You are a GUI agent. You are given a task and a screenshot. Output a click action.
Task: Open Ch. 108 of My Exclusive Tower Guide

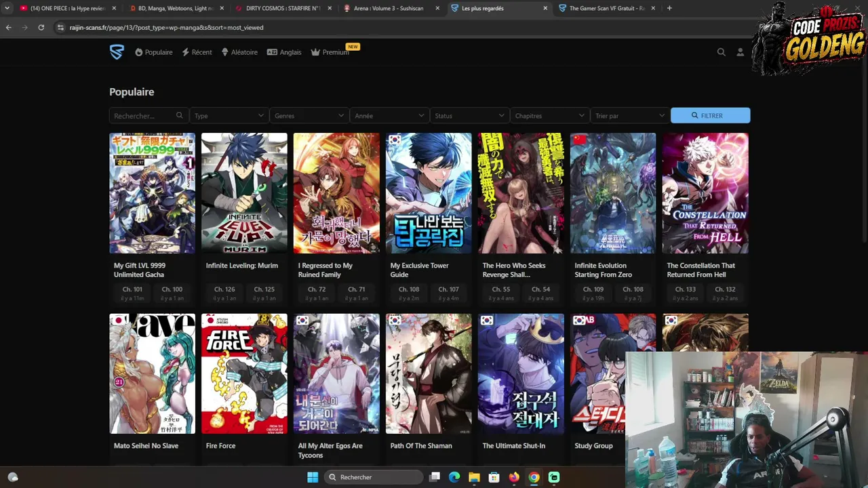point(409,293)
